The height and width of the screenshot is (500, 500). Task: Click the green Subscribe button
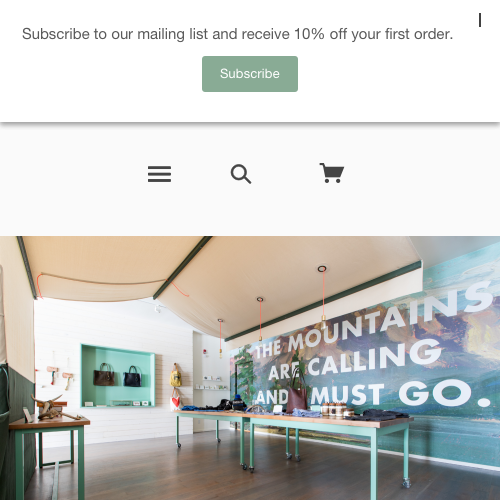(250, 74)
